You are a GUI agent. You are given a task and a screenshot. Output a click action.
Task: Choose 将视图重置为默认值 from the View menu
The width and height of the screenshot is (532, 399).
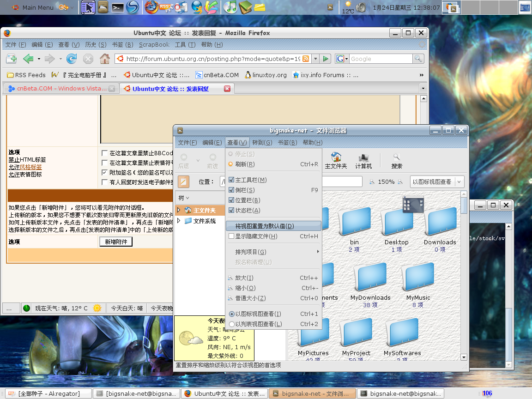273,226
